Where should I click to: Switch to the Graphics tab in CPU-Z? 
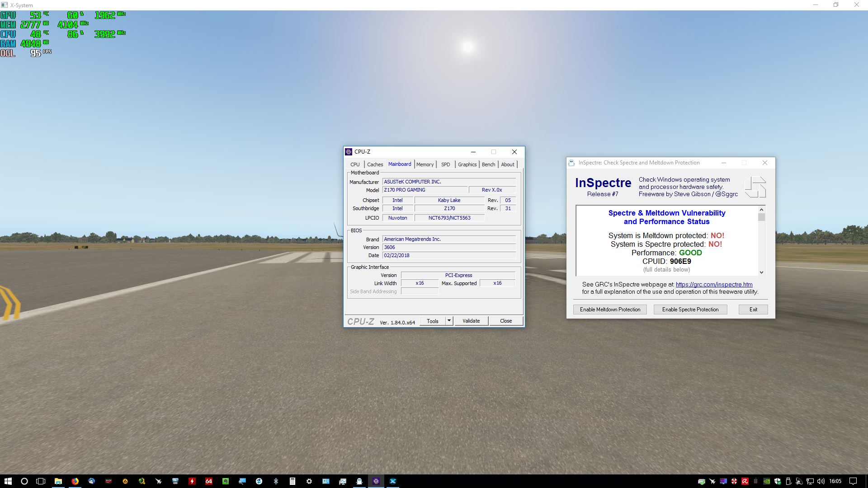[x=467, y=164]
